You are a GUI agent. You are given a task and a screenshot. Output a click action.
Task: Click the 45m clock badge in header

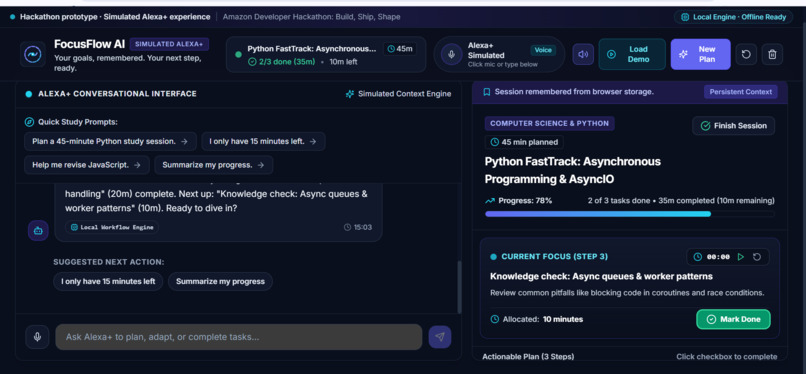(x=399, y=49)
